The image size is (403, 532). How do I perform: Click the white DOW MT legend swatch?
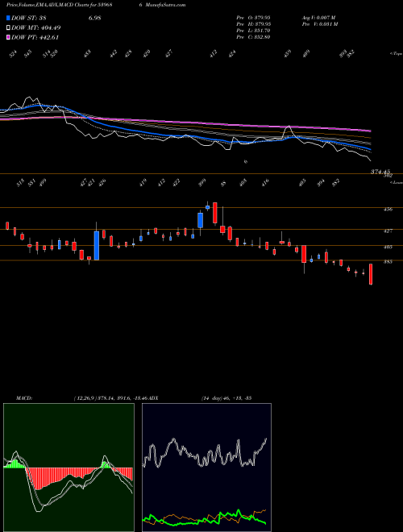pos(8,28)
